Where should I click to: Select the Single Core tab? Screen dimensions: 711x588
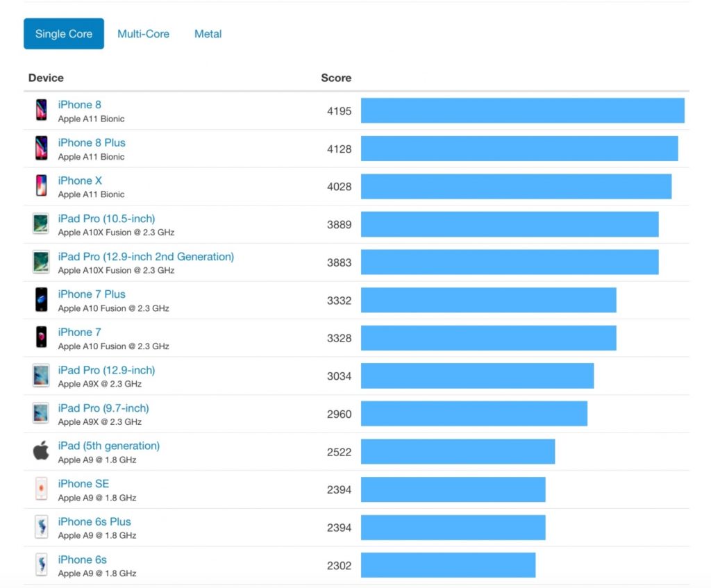[x=64, y=34]
